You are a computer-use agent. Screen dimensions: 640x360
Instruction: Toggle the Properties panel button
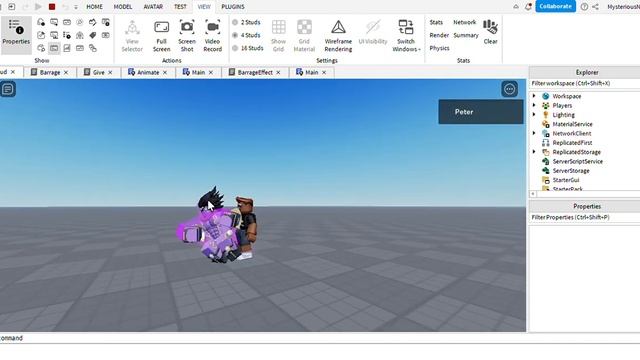(16, 35)
